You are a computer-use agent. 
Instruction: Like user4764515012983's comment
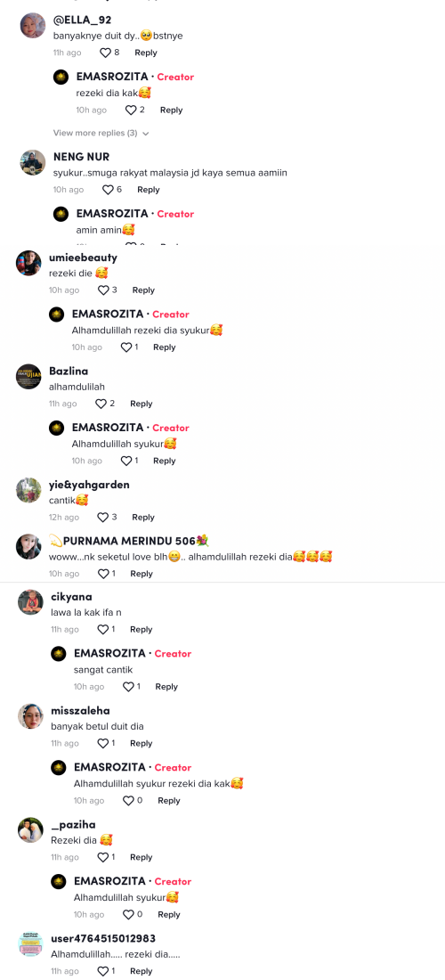pyautogui.click(x=103, y=970)
